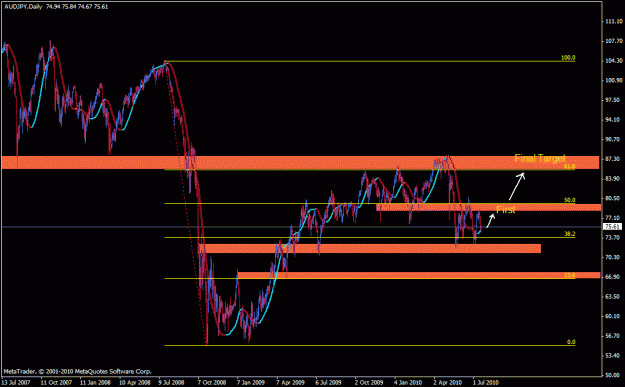Click the 7 Jan 2009 date label
625x387 pixels.
(x=251, y=383)
